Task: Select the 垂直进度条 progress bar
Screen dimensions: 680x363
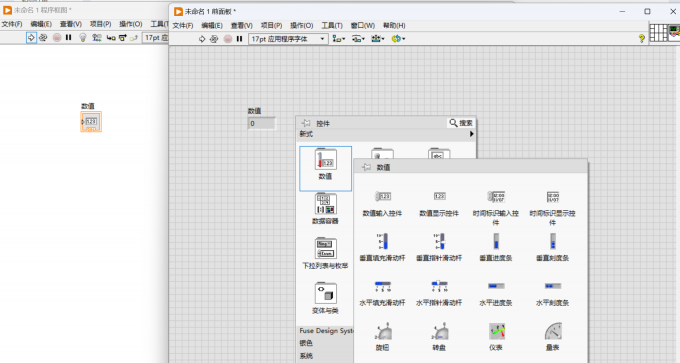Action: pyautogui.click(x=496, y=248)
